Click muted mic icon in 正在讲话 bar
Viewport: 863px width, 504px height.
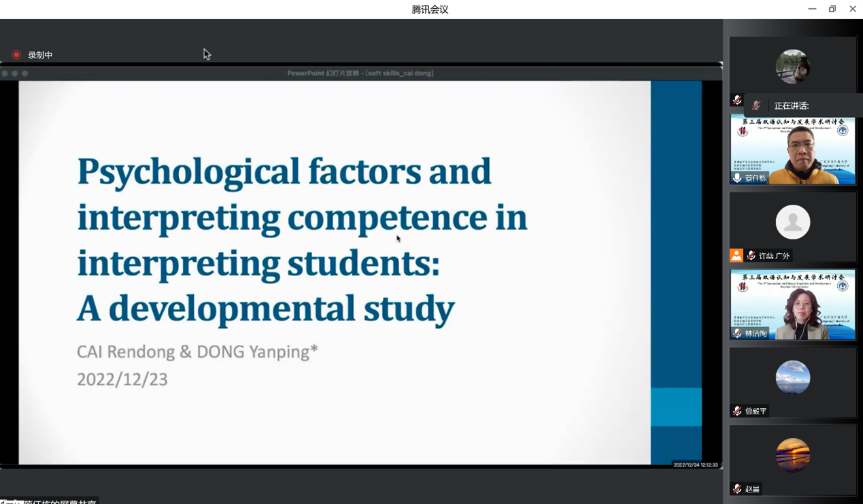pos(756,105)
